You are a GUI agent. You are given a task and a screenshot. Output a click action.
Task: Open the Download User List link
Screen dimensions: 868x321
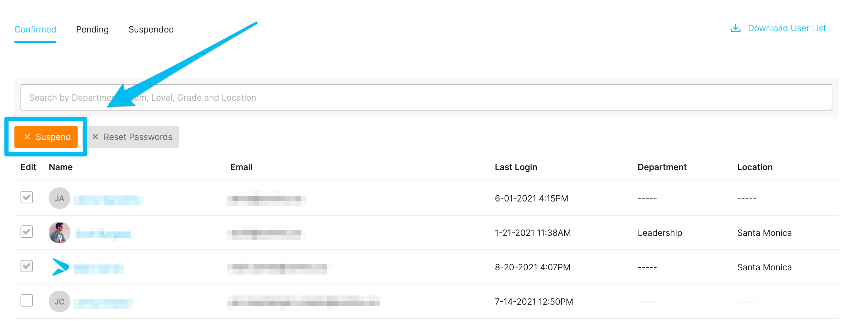point(778,28)
